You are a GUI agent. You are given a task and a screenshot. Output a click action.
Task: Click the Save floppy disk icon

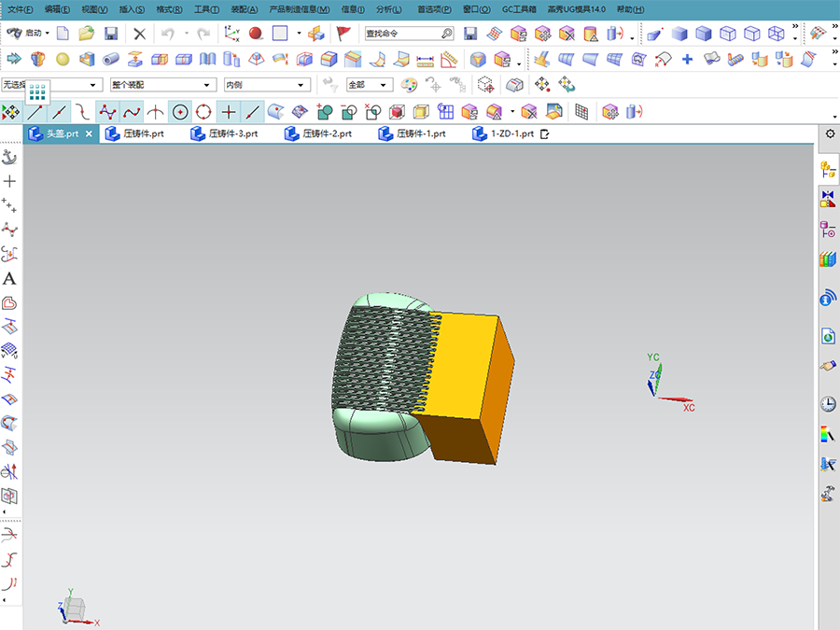point(111,34)
